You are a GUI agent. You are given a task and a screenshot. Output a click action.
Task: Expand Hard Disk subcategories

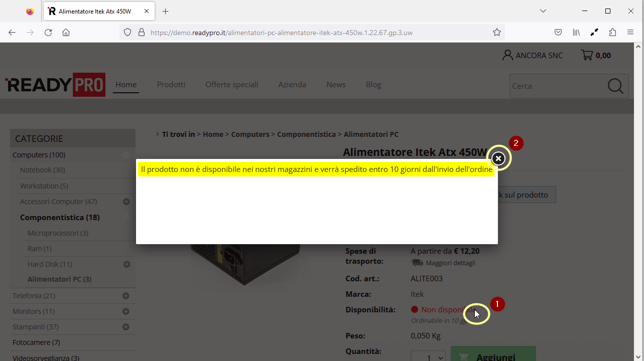click(x=126, y=264)
